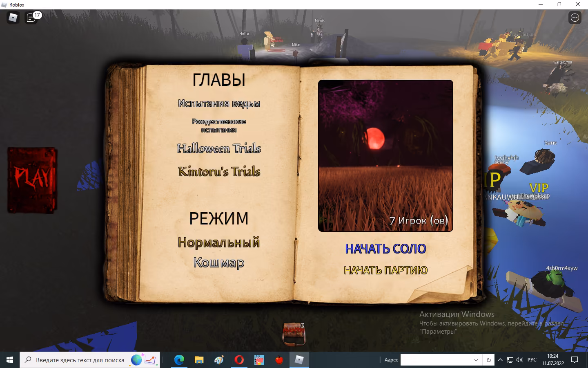Show hidden system tray icons

tap(500, 360)
